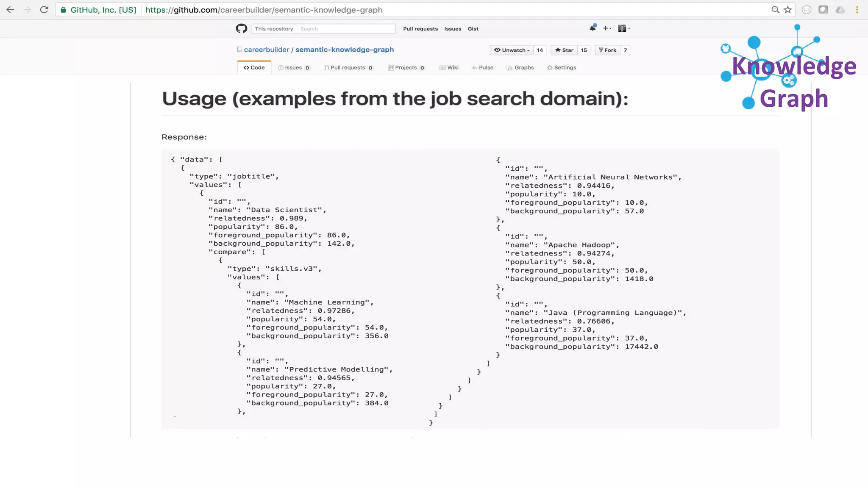Click the repository book icon beside careerbuilder
The height and width of the screenshot is (488, 868).
pyautogui.click(x=239, y=50)
